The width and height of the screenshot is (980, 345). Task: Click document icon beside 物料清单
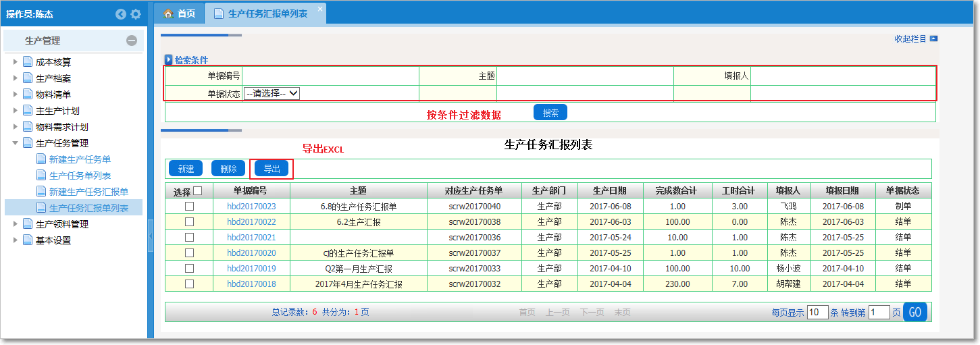coord(28,95)
